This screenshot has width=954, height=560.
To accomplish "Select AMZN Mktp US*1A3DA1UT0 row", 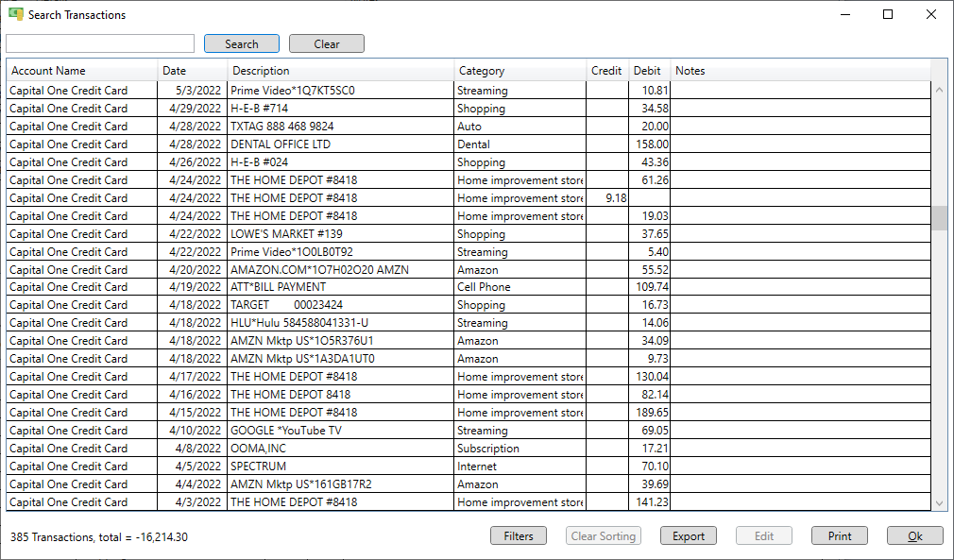I will pos(468,359).
